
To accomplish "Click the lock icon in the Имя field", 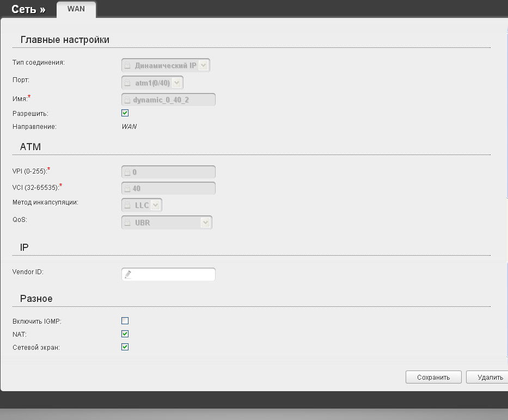I will tap(127, 100).
